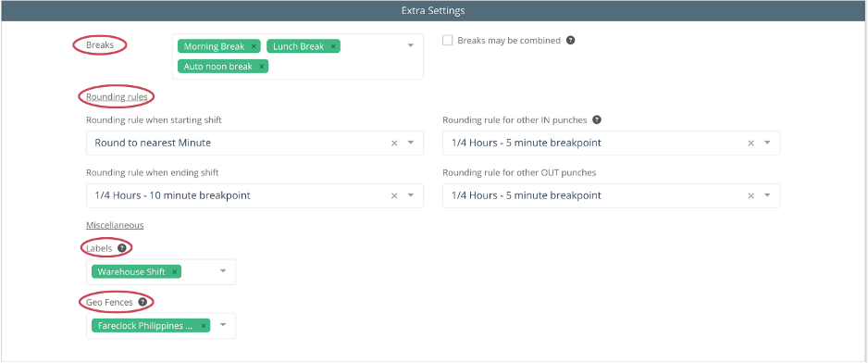Screen dimensions: 868x363
Task: Open other IN punches rounding dropdown arrow
Action: pyautogui.click(x=767, y=143)
